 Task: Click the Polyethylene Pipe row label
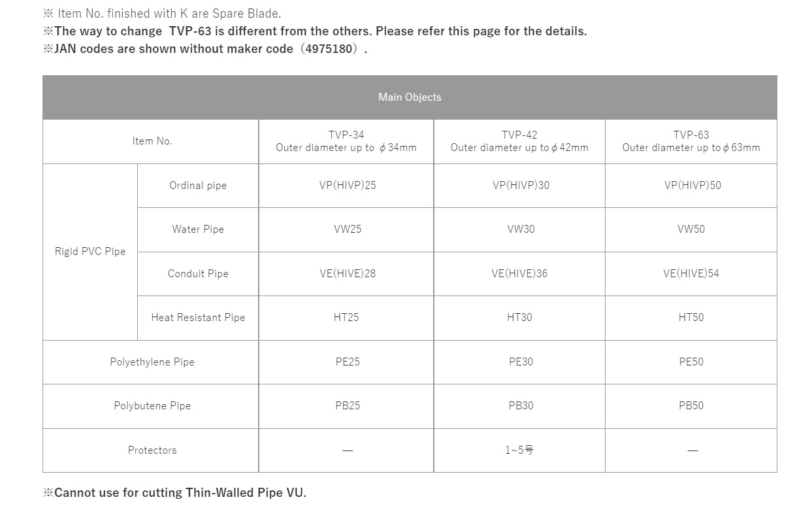(x=152, y=362)
